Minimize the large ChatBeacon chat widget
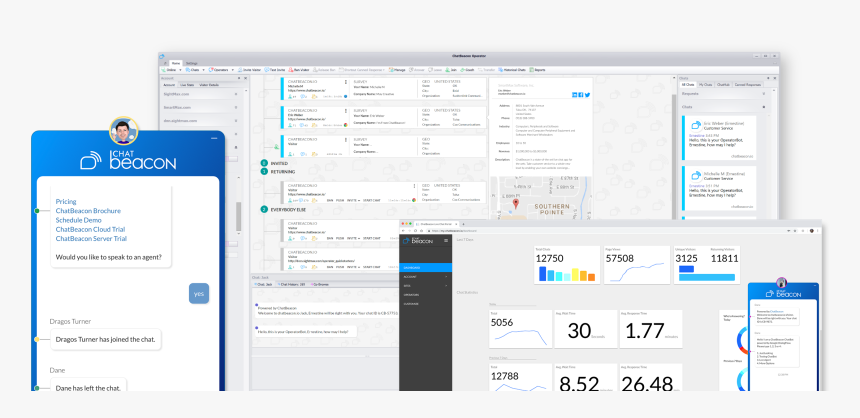 pyautogui.click(x=214, y=138)
